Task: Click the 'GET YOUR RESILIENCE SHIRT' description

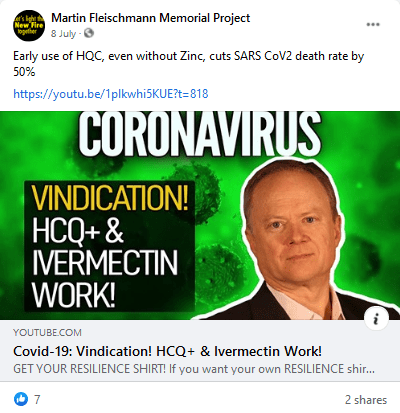Action: tap(194, 369)
